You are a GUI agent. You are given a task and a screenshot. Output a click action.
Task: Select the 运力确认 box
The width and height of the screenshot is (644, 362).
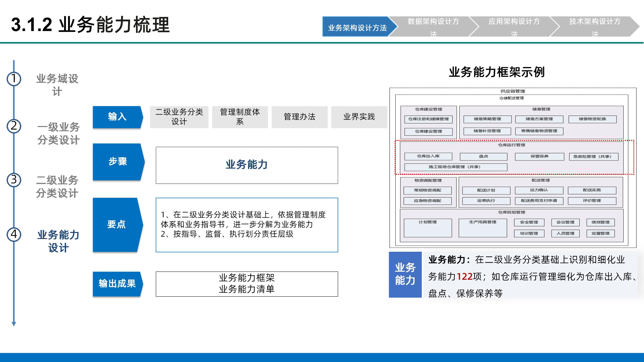pyautogui.click(x=539, y=190)
